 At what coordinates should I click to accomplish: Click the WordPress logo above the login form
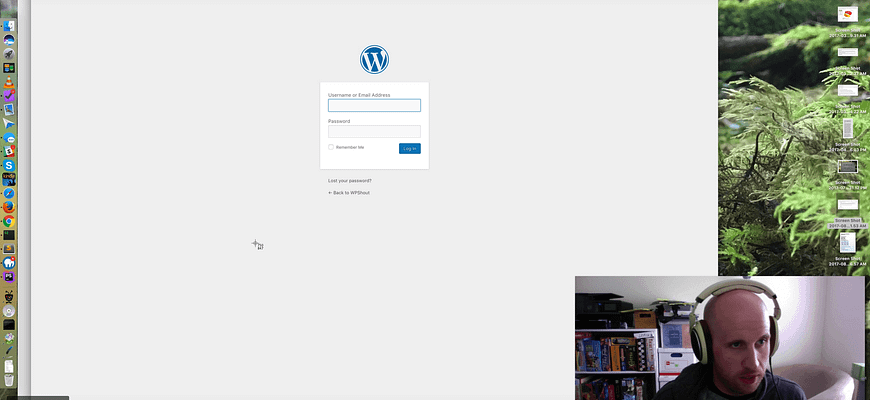click(374, 59)
